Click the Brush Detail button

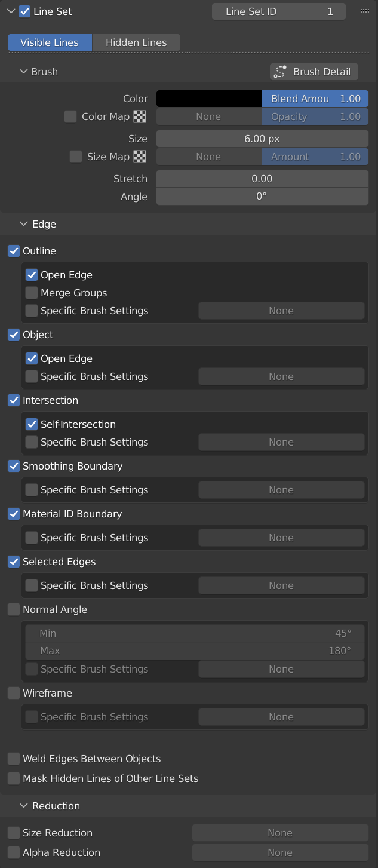314,72
